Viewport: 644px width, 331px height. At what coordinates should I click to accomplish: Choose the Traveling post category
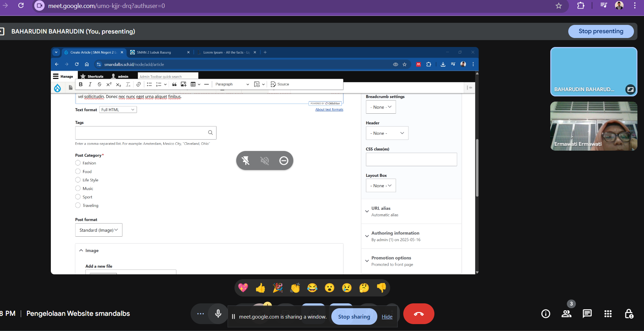[78, 206]
